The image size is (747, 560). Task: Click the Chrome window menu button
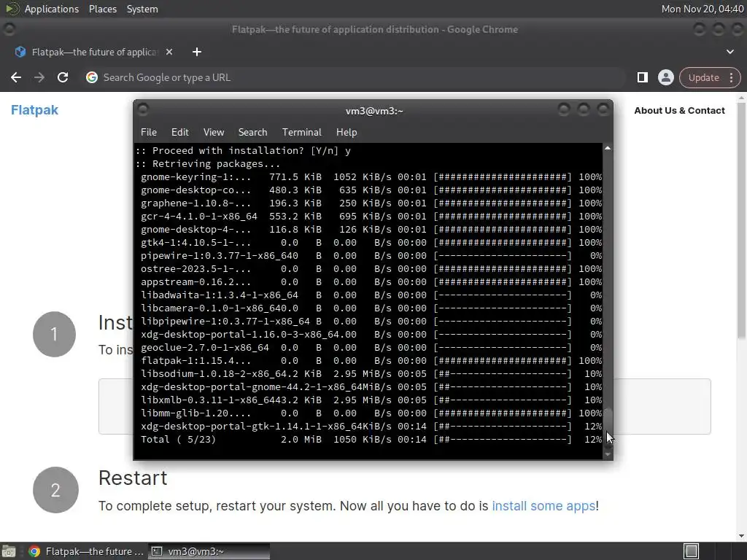(9, 29)
